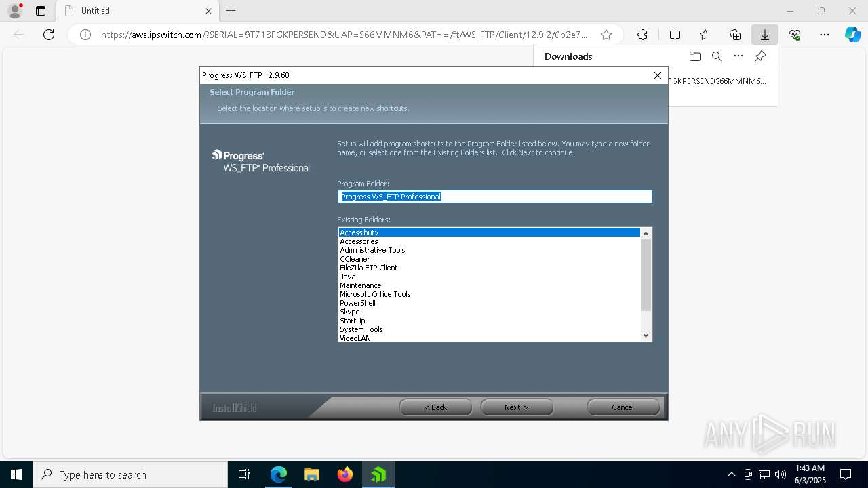This screenshot has height=488, width=868.
Task: Open Collections icon in toolbar
Action: coord(735,35)
